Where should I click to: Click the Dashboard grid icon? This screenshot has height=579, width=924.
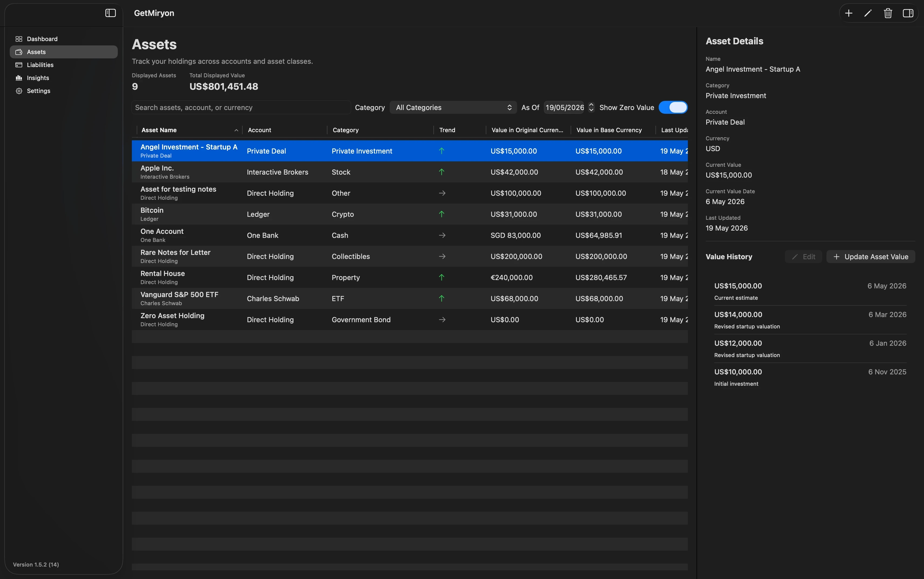tap(19, 39)
